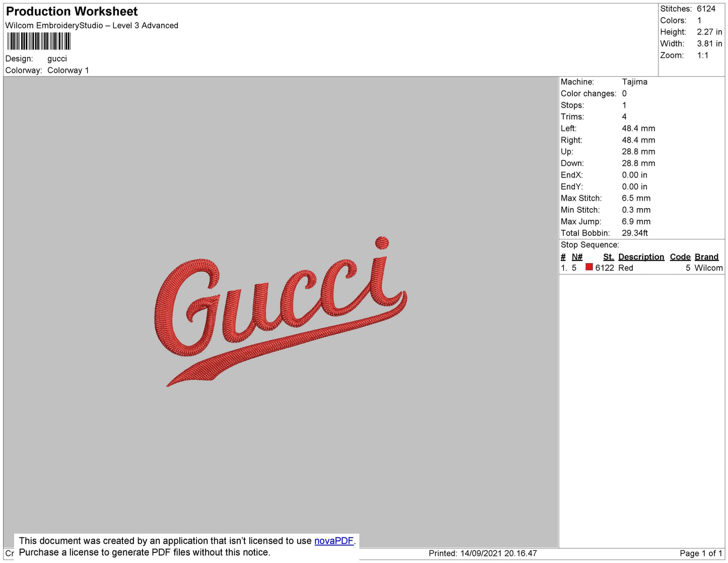Select 'Wilcom EmbroideryStudio – Level 3 Advanced' text
728x563 pixels.
pyautogui.click(x=92, y=25)
